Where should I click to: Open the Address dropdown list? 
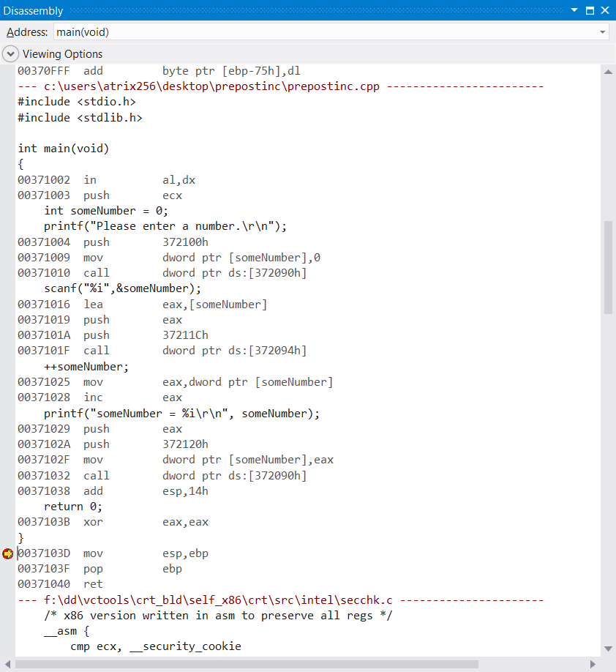coord(602,32)
